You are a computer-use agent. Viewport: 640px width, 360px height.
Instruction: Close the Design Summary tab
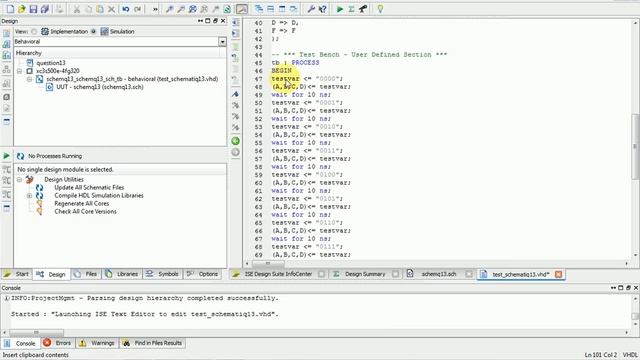point(395,274)
